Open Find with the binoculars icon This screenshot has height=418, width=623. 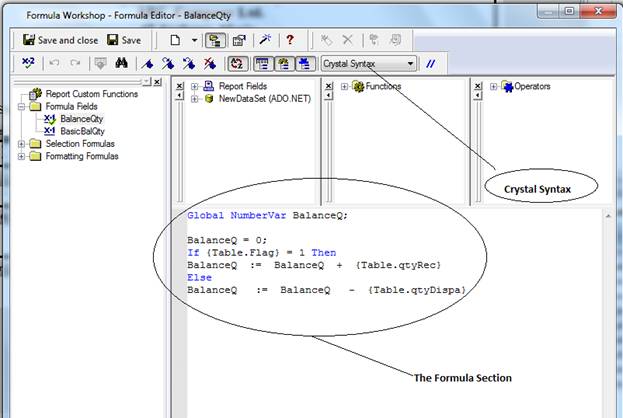tap(121, 63)
